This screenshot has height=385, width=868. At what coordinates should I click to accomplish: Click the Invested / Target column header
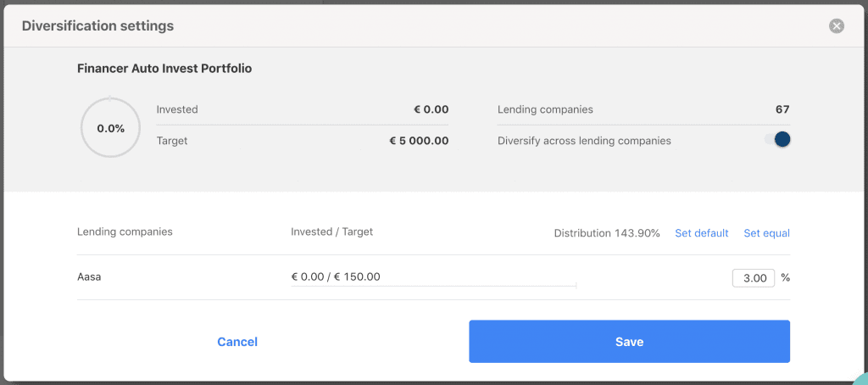331,232
